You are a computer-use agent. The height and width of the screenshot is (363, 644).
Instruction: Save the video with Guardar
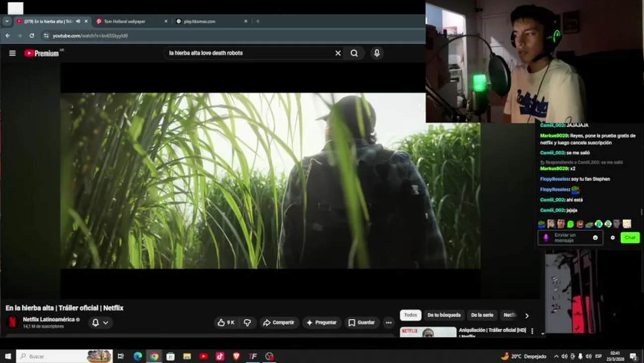point(362,322)
